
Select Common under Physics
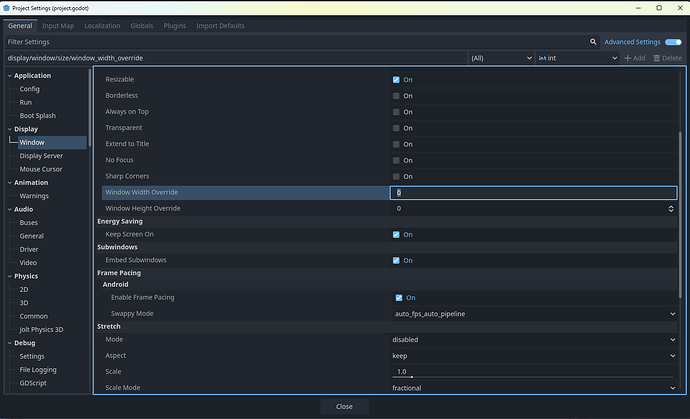[x=33, y=316]
